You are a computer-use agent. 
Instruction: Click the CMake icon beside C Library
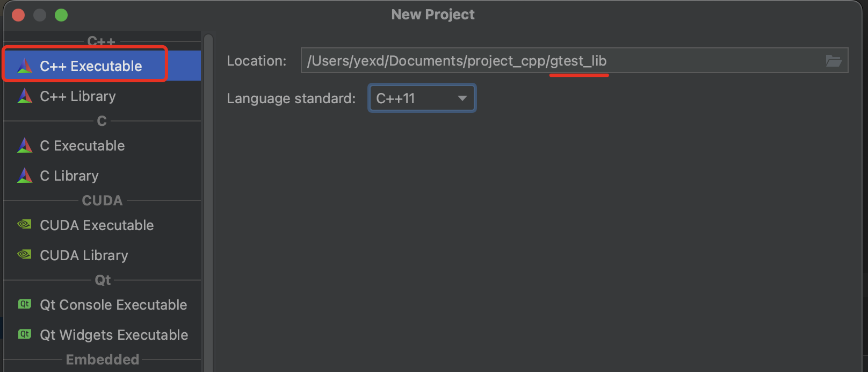click(x=25, y=175)
